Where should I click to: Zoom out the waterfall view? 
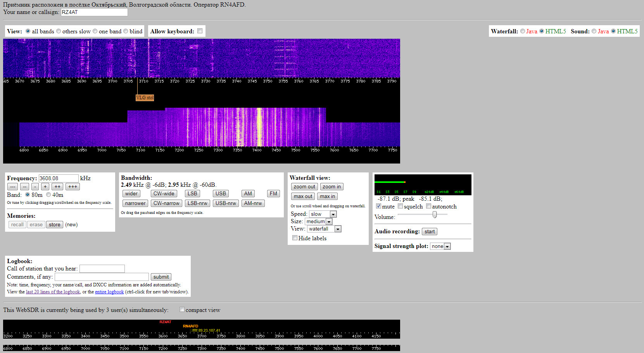304,187
